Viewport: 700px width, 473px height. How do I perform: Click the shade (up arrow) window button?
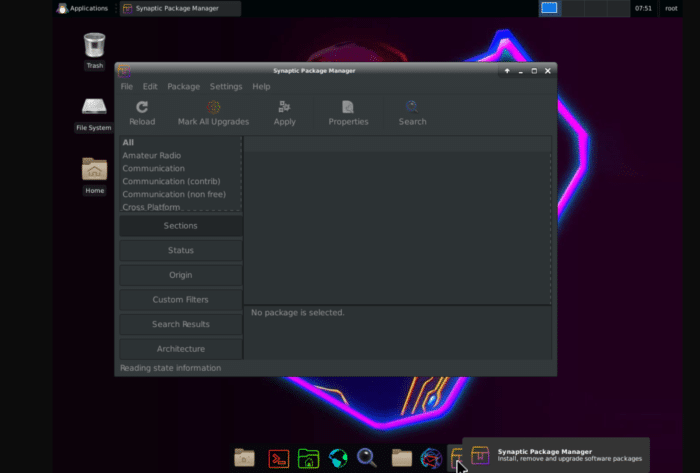tap(507, 71)
